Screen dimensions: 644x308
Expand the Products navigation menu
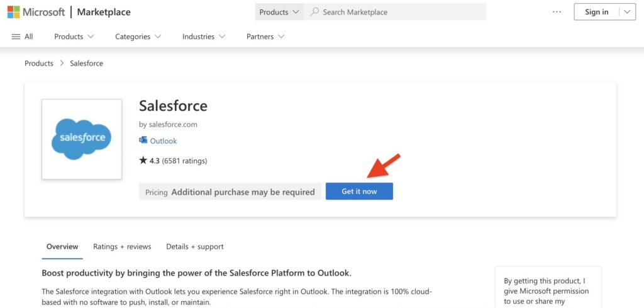coord(74,37)
